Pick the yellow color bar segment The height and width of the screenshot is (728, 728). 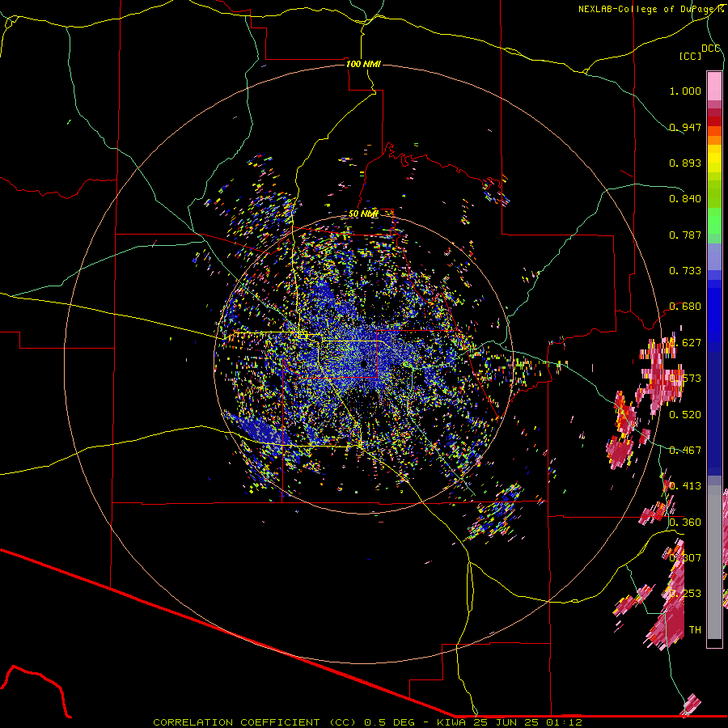tap(714, 159)
